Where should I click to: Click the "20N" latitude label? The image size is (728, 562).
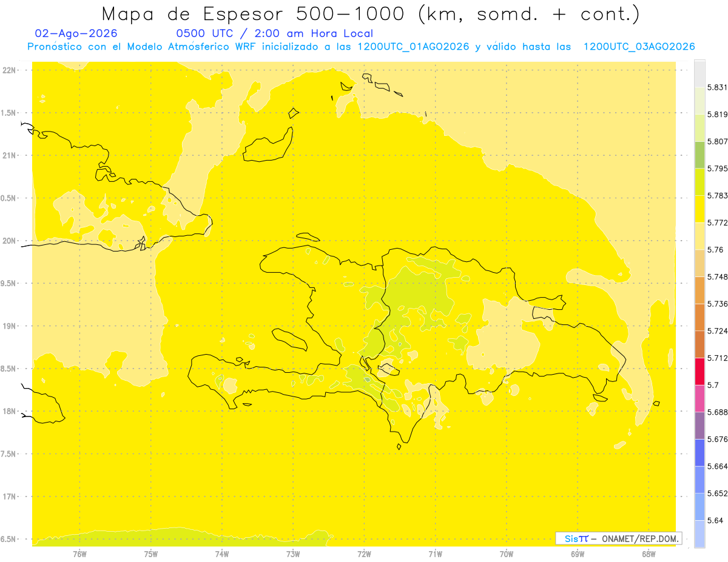click(x=10, y=241)
